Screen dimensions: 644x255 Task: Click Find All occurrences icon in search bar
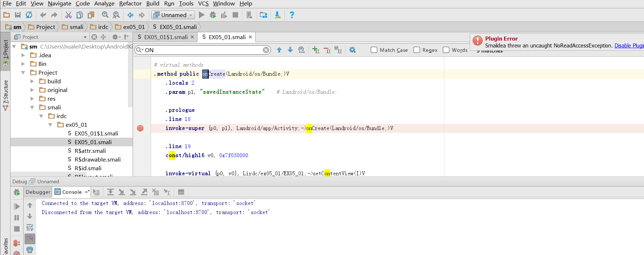click(x=302, y=50)
